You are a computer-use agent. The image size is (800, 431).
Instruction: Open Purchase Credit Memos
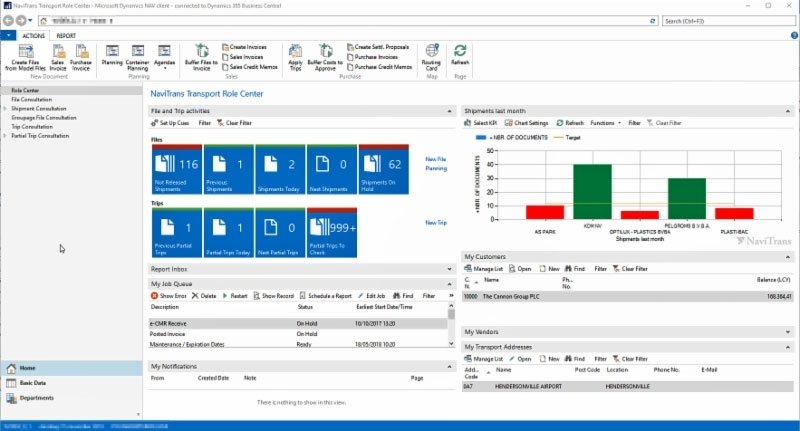pos(380,67)
